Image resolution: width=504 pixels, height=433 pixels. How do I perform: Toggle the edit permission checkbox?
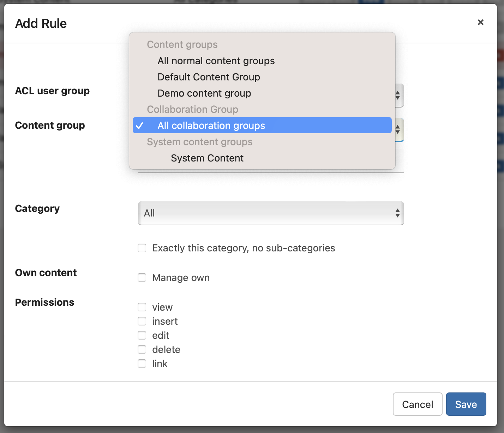click(x=142, y=336)
